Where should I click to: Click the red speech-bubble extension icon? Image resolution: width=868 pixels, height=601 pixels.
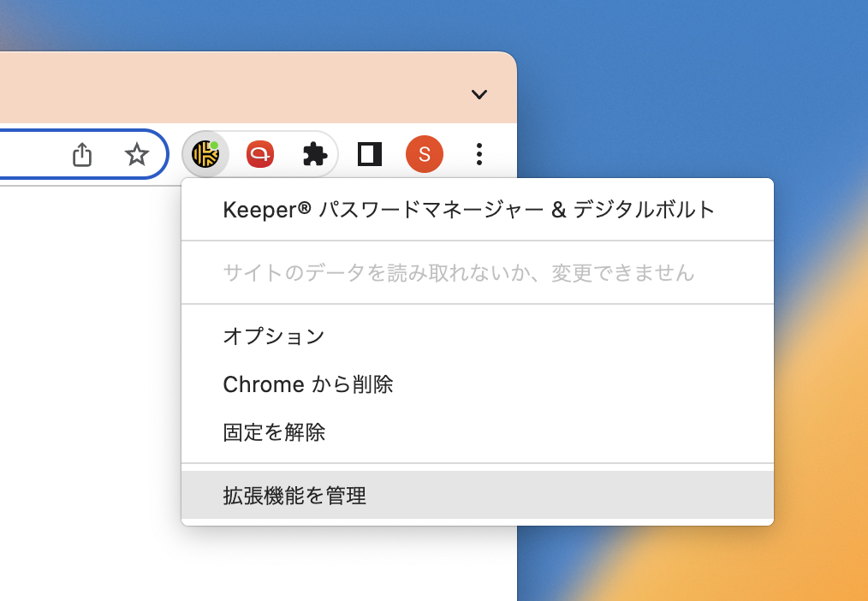pos(259,154)
